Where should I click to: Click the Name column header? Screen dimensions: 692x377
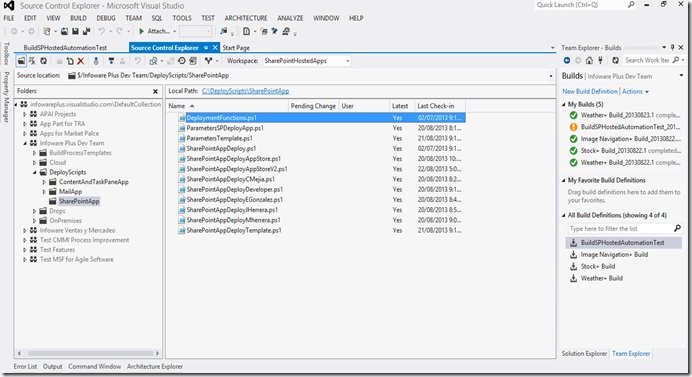coord(227,106)
